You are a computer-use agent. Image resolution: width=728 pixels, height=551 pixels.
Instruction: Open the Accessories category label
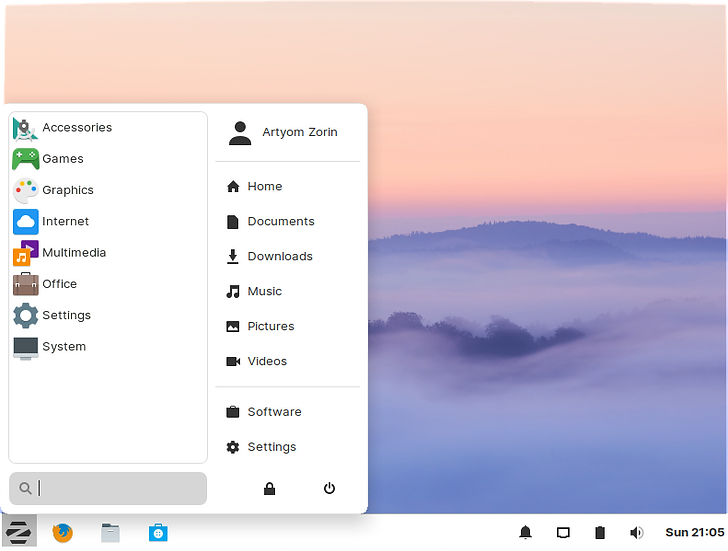(77, 128)
